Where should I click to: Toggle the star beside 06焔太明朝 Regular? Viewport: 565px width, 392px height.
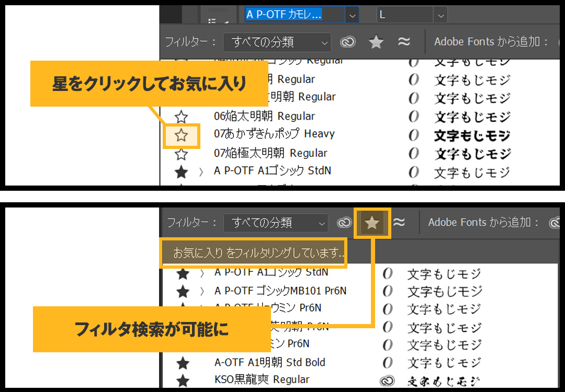[182, 117]
